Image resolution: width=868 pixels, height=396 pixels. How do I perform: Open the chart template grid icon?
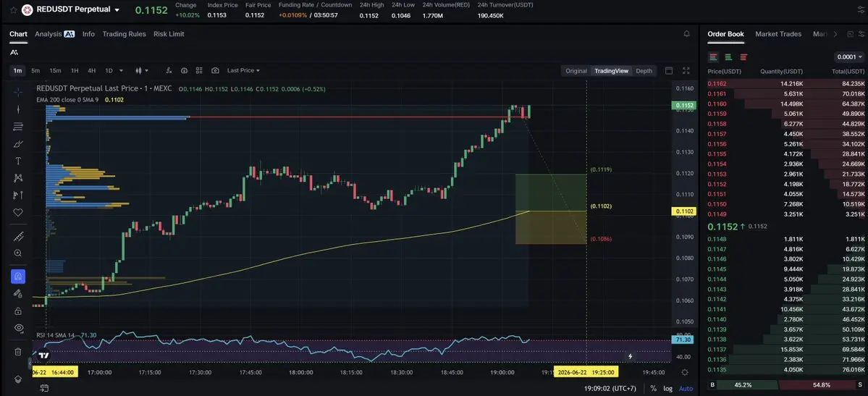pyautogui.click(x=199, y=70)
